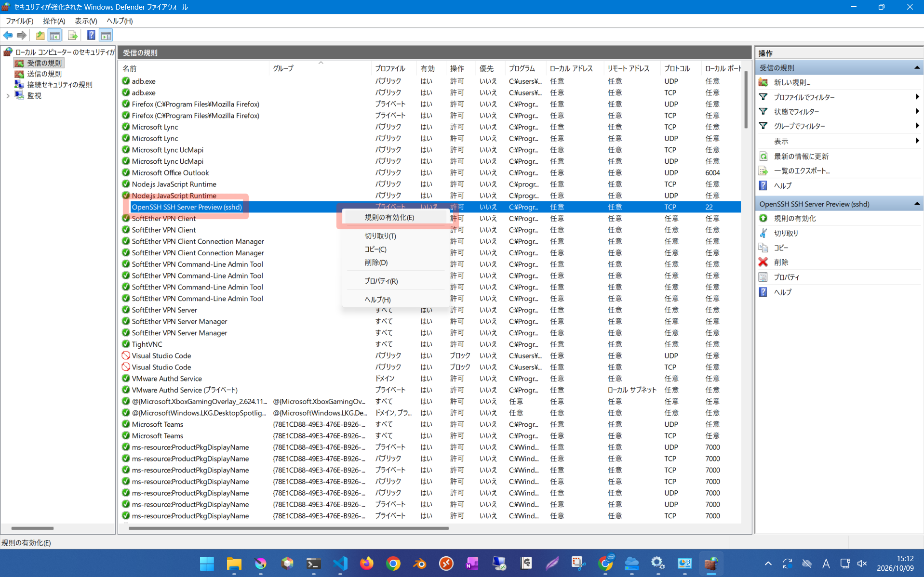Click the Back arrow toolbar icon

8,35
